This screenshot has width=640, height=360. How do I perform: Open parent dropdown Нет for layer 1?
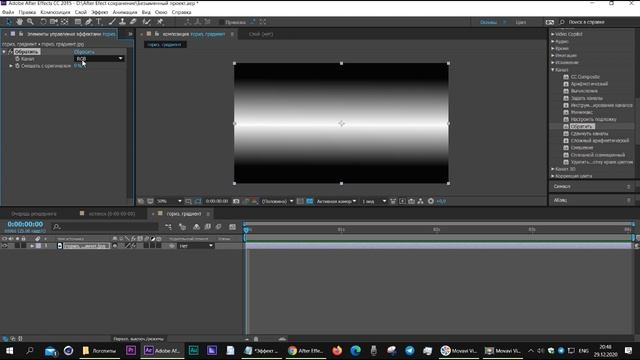pyautogui.click(x=196, y=246)
